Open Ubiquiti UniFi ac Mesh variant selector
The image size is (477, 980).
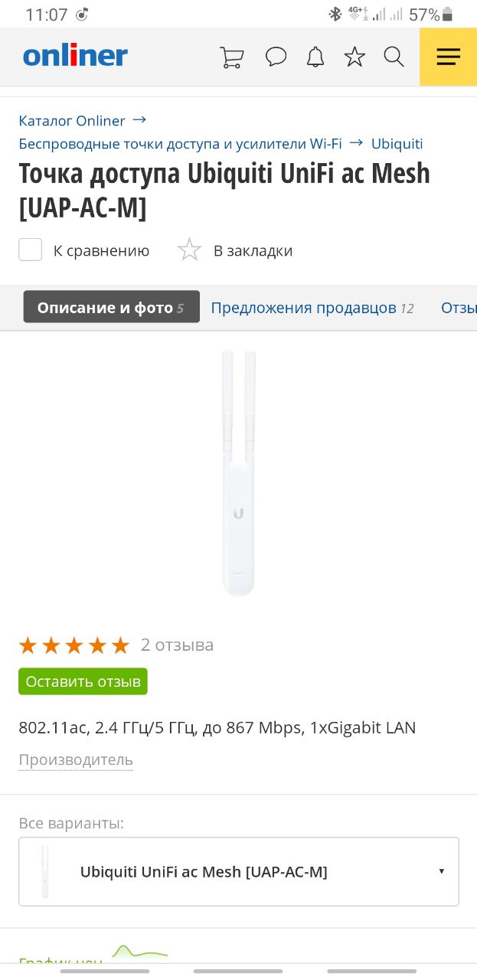click(239, 871)
